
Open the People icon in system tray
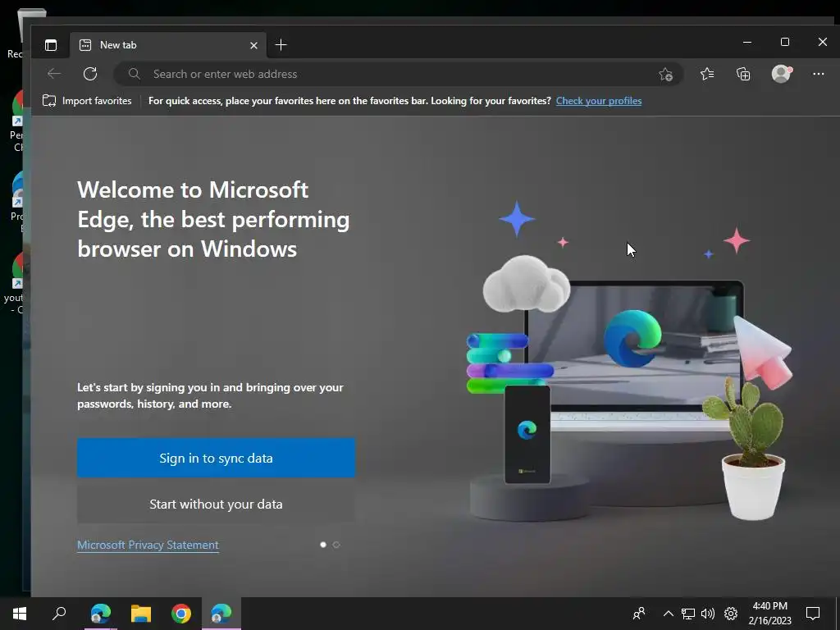point(639,614)
